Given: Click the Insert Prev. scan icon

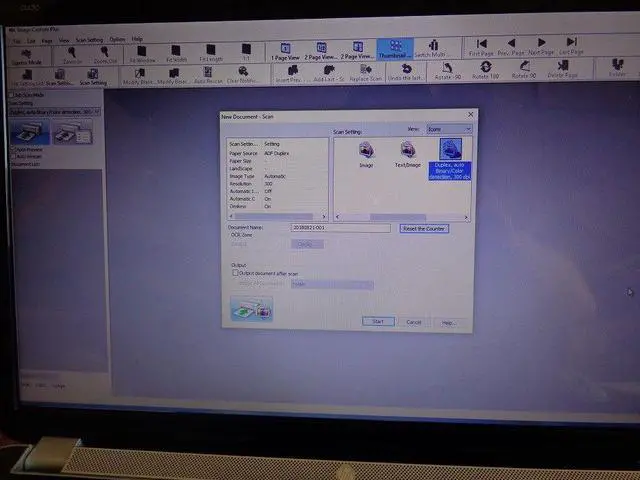Looking at the screenshot, I should pyautogui.click(x=291, y=73).
